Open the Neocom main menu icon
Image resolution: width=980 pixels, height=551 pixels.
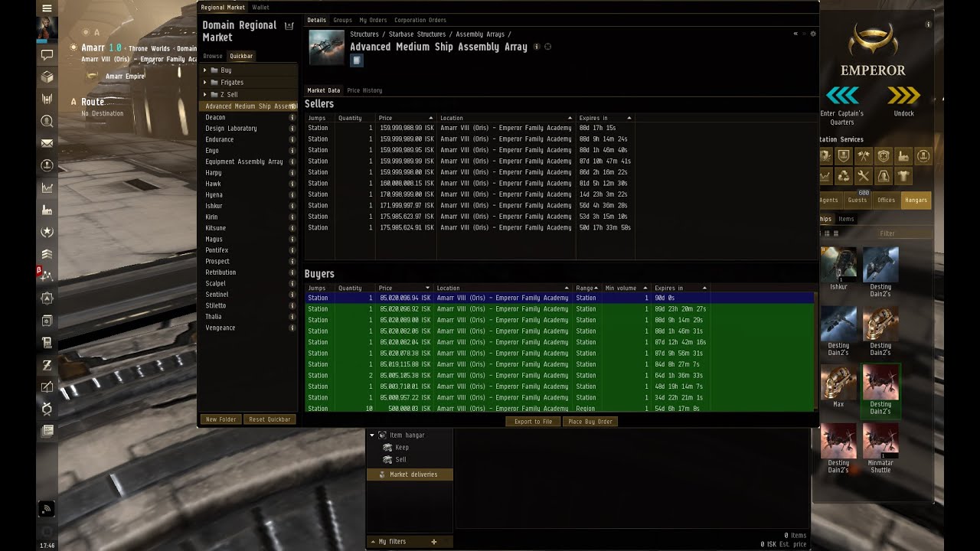coord(47,8)
